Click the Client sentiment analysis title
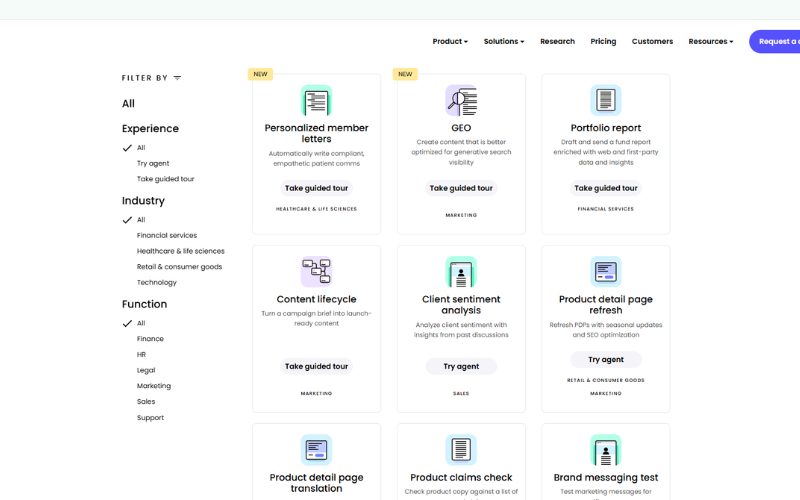This screenshot has width=800, height=500. coord(461,305)
